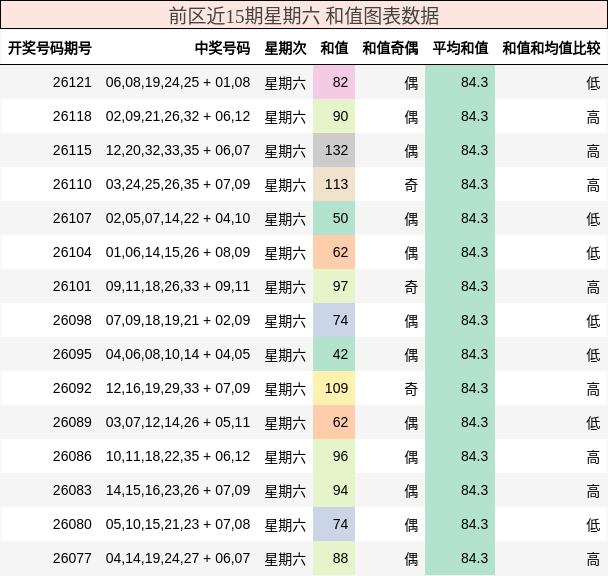Click the sum cell 42
The height and width of the screenshot is (576, 608).
pyautogui.click(x=334, y=355)
